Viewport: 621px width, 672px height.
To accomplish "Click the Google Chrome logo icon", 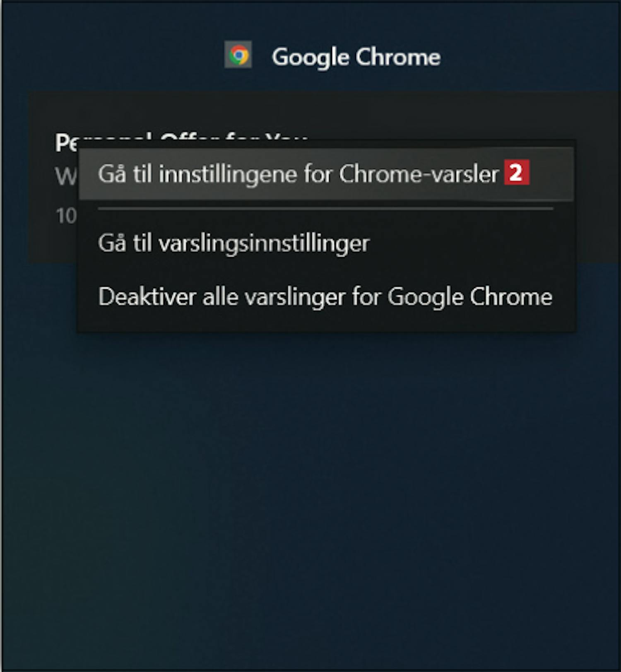I will (238, 55).
